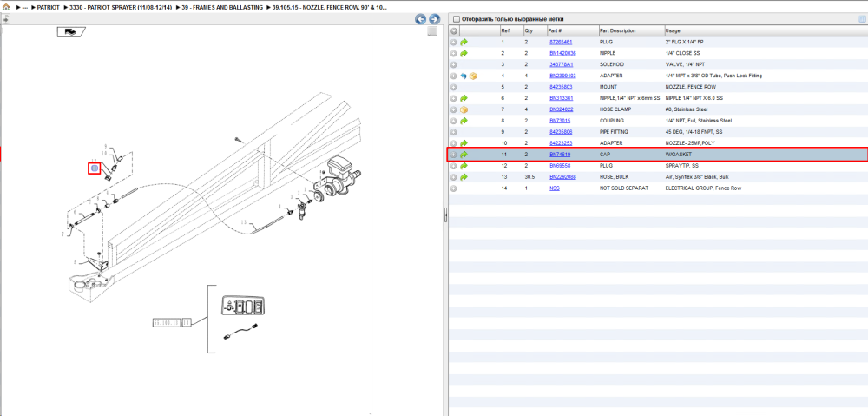Add PLUG 87265461 row with its plus icon

click(x=453, y=42)
